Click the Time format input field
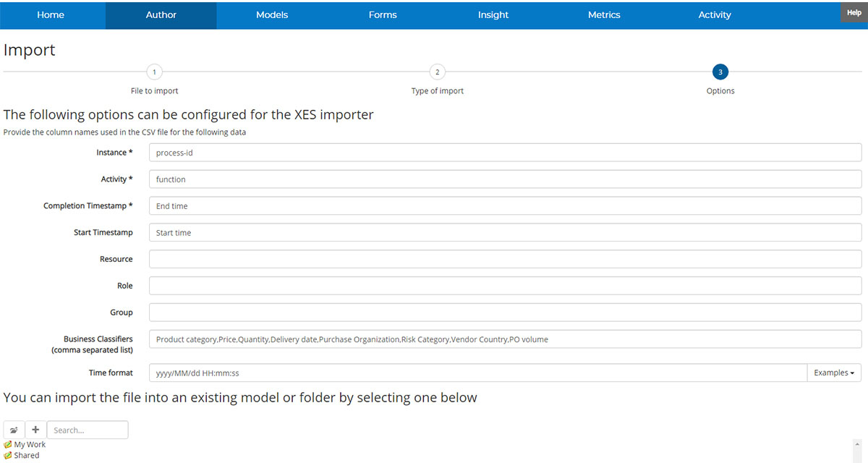The width and height of the screenshot is (868, 463). click(478, 373)
